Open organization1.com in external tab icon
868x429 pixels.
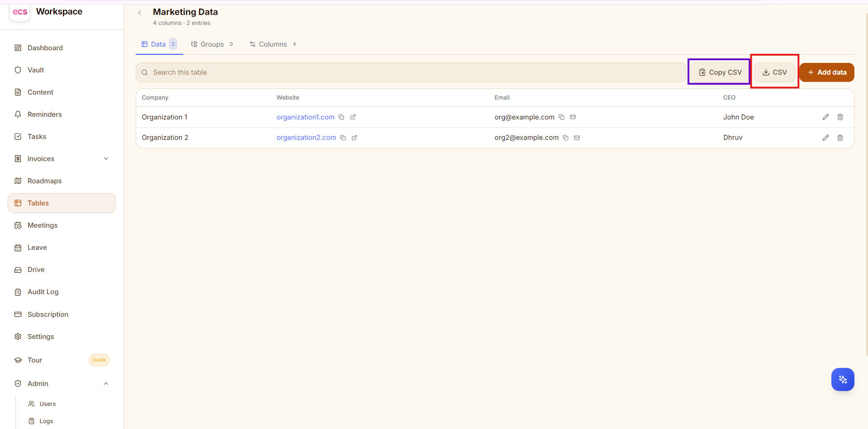coord(353,117)
